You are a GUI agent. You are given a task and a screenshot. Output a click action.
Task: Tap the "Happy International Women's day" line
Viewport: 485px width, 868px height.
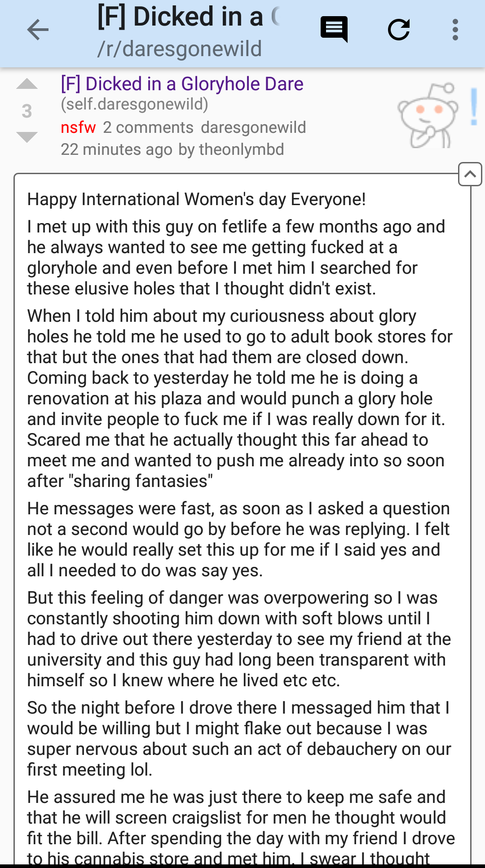point(196,199)
